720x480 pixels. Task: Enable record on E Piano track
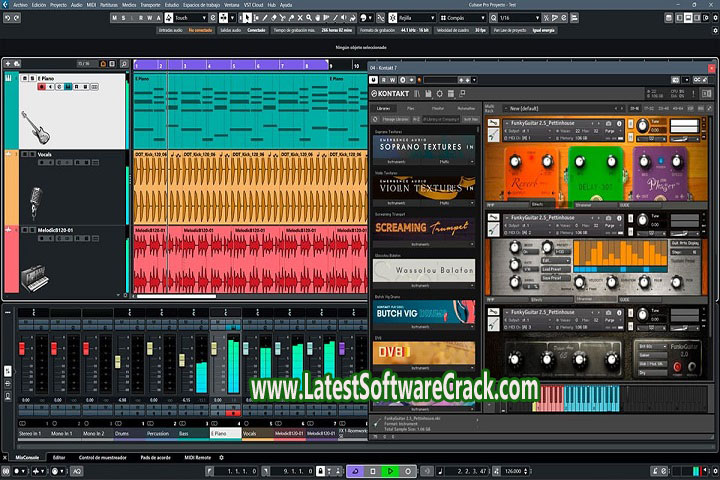click(42, 87)
